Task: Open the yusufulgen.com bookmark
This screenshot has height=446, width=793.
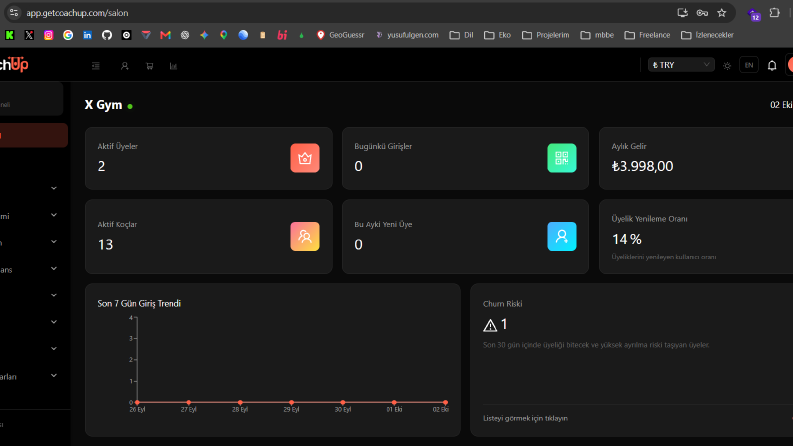Action: 407,35
